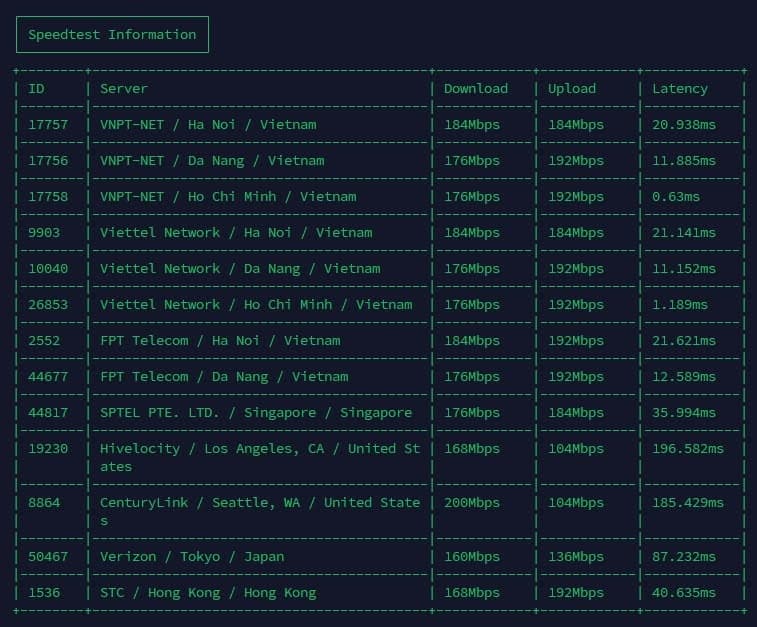Click latency value 12.589ms
This screenshot has height=627, width=757.
point(684,376)
